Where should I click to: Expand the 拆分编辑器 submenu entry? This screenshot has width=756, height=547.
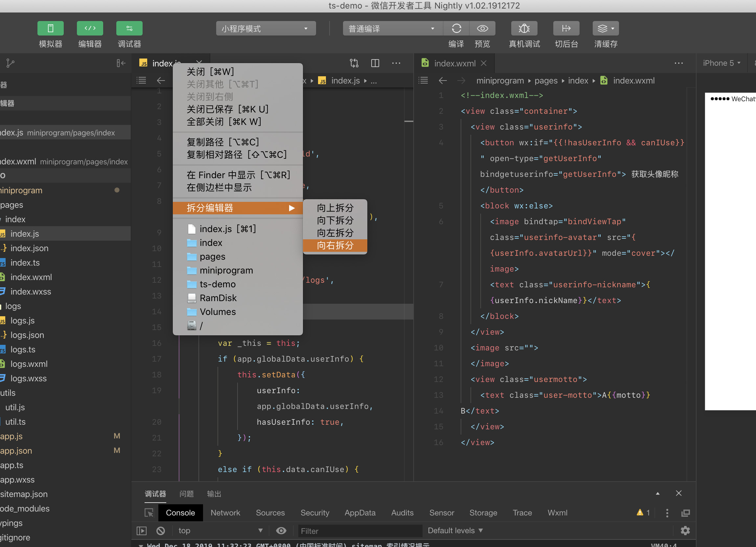[x=238, y=208]
